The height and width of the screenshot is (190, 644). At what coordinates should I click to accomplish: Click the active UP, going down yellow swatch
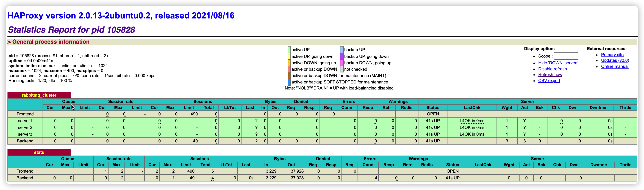pyautogui.click(x=289, y=56)
